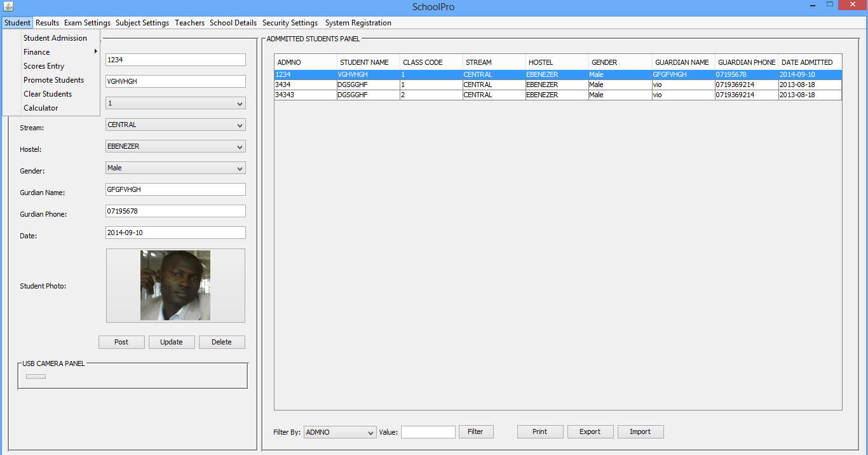Select Clear Students menu item
Screen dimensions: 868x455
51,94
